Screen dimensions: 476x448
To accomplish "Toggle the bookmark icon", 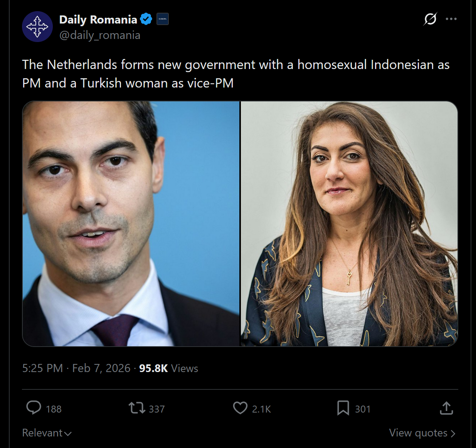I will 343,408.
